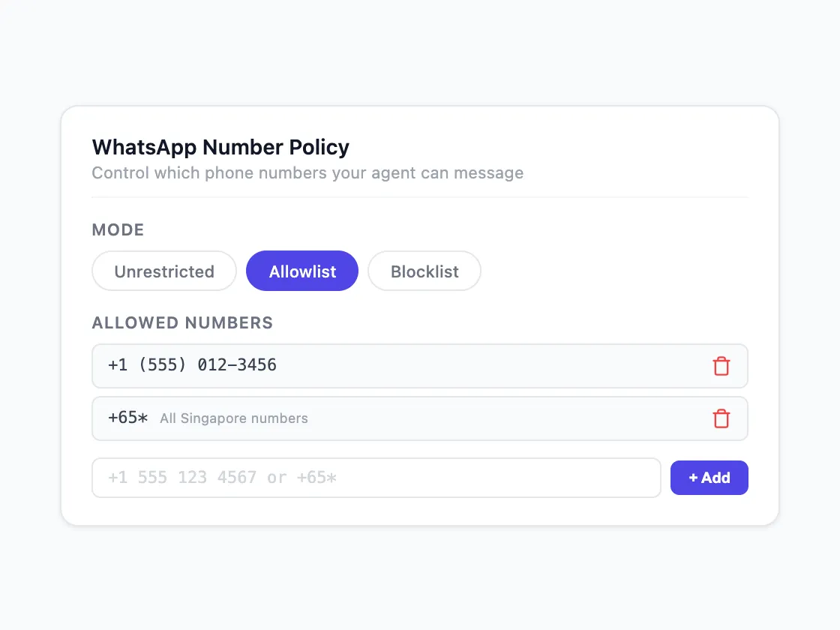Switch policy mode to Blocklist
The image size is (840, 630).
pos(424,271)
